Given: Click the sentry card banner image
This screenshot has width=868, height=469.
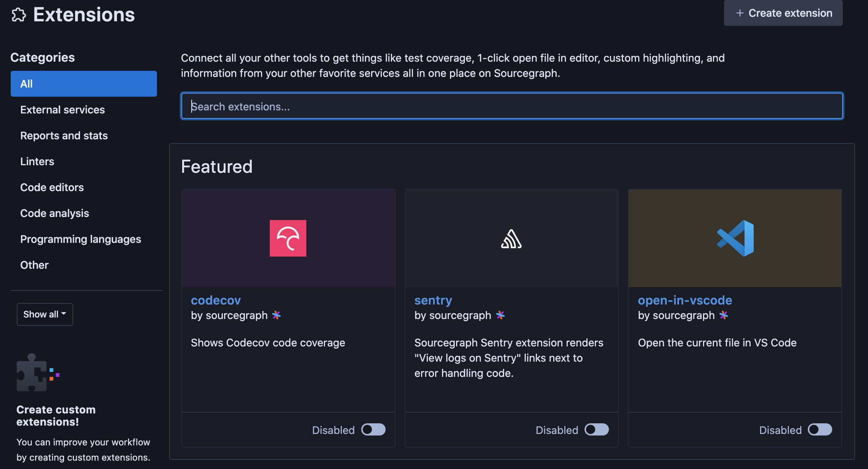Looking at the screenshot, I should pos(511,238).
